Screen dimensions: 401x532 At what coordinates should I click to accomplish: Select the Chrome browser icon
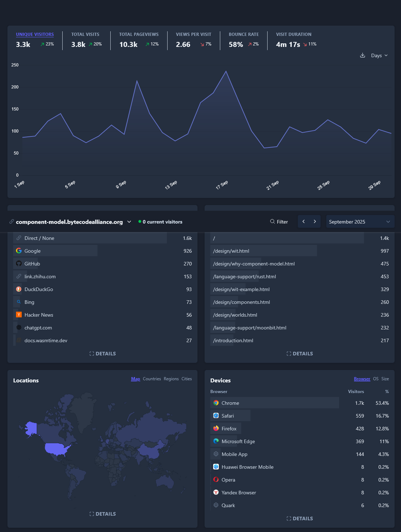[216, 403]
